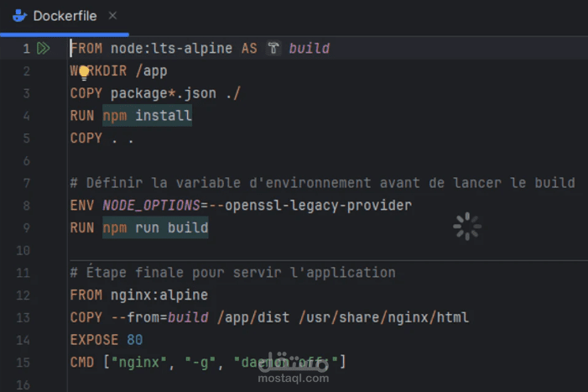Click the Docker whale icon on the tab

(x=20, y=16)
